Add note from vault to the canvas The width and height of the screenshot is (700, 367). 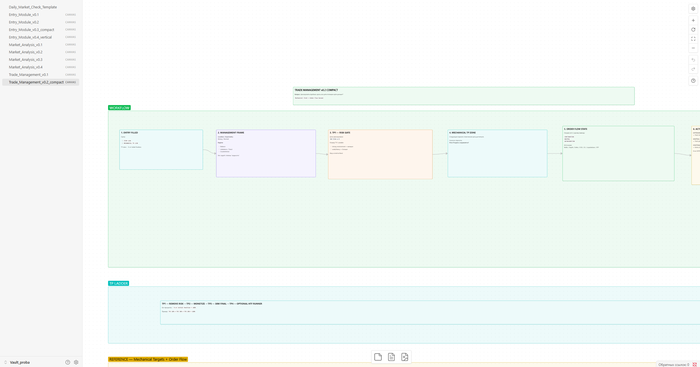click(391, 357)
